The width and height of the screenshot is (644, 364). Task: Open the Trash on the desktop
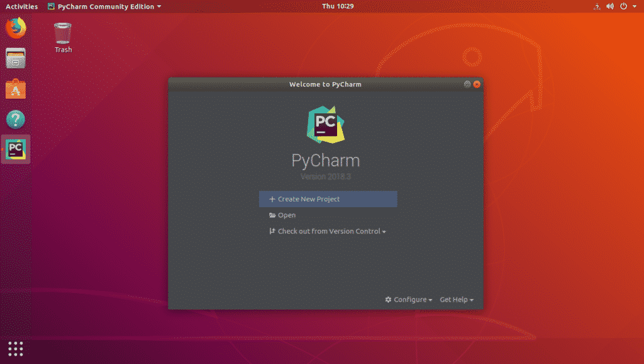(x=62, y=31)
